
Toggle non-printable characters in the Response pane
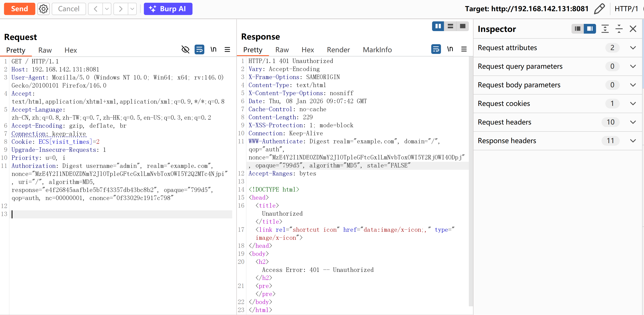(450, 49)
